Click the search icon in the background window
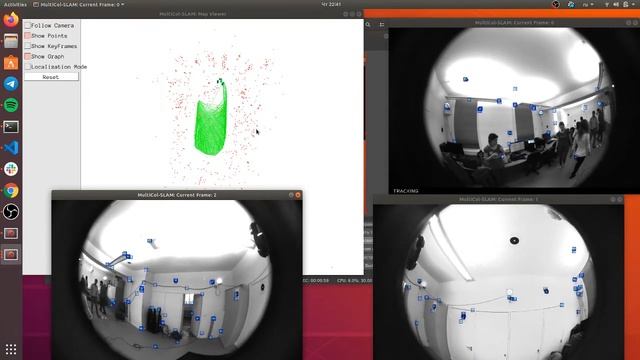Image resolution: width=640 pixels, height=360 pixels. [x=368, y=24]
